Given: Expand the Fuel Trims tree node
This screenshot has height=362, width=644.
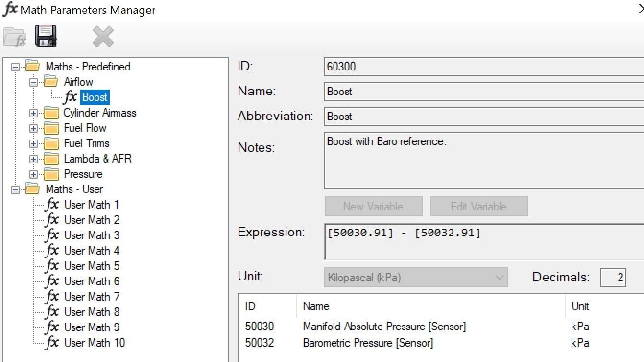Looking at the screenshot, I should (33, 144).
